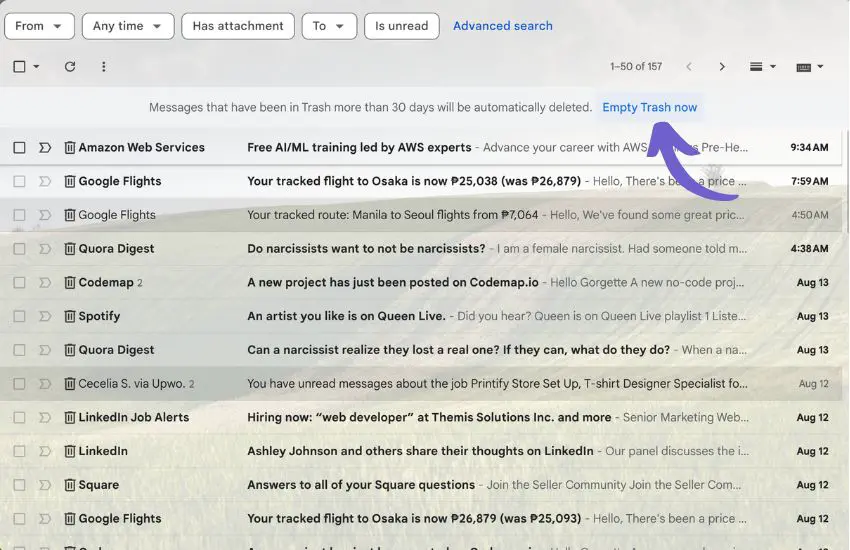Select the Spotify email checkbox

(20, 316)
